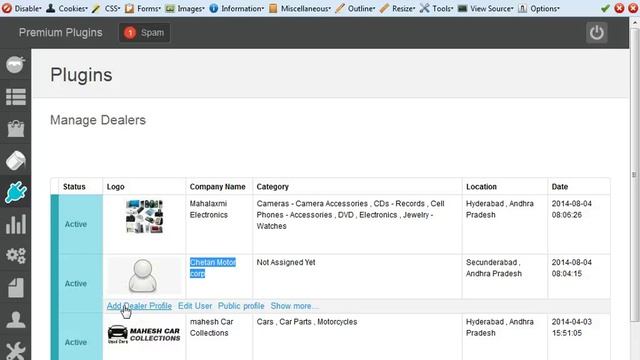
Task: Click the first red error icon
Action: [619, 8]
